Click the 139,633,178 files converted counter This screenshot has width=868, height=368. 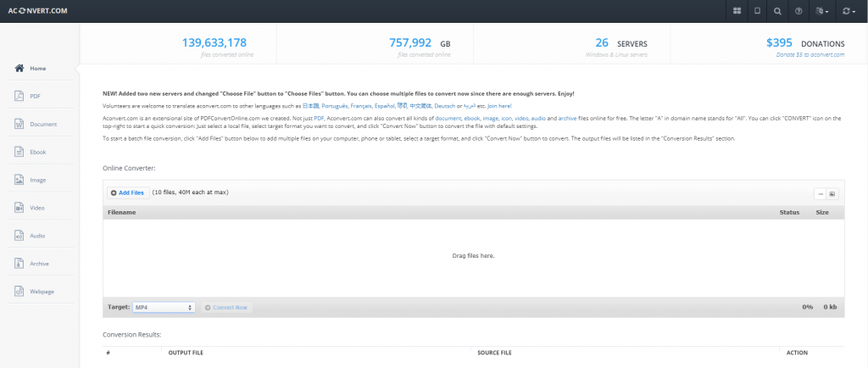tap(214, 42)
